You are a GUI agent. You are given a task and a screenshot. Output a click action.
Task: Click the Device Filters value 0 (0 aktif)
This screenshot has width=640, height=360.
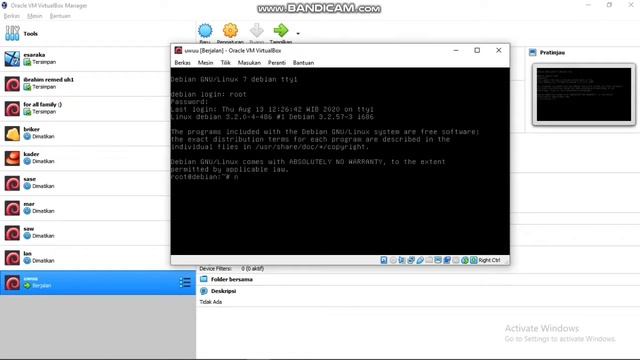coord(253,269)
